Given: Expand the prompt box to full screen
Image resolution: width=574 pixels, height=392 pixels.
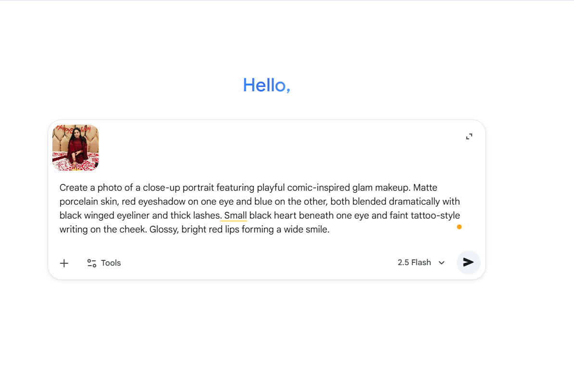Looking at the screenshot, I should click(469, 136).
